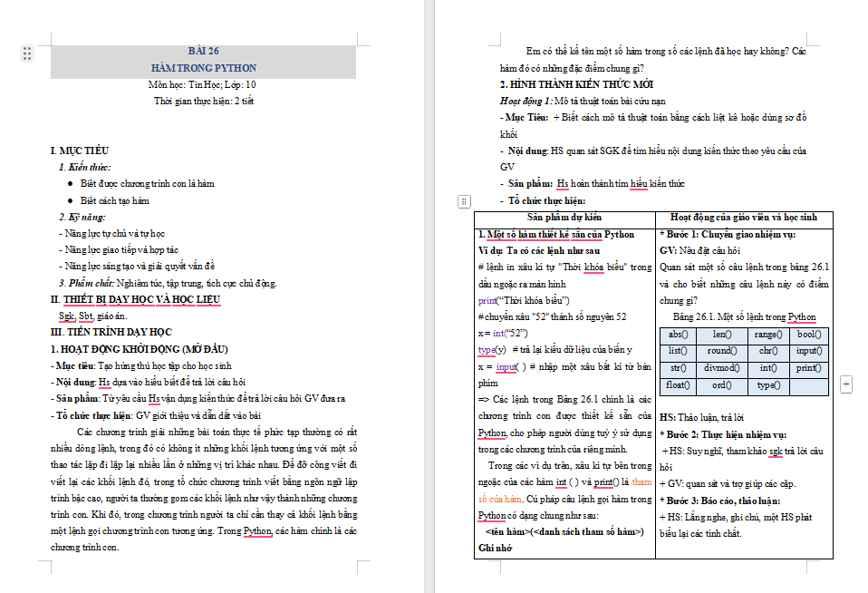Click the float() cell in Bảng 26.1
868x593 pixels.
coord(678,385)
